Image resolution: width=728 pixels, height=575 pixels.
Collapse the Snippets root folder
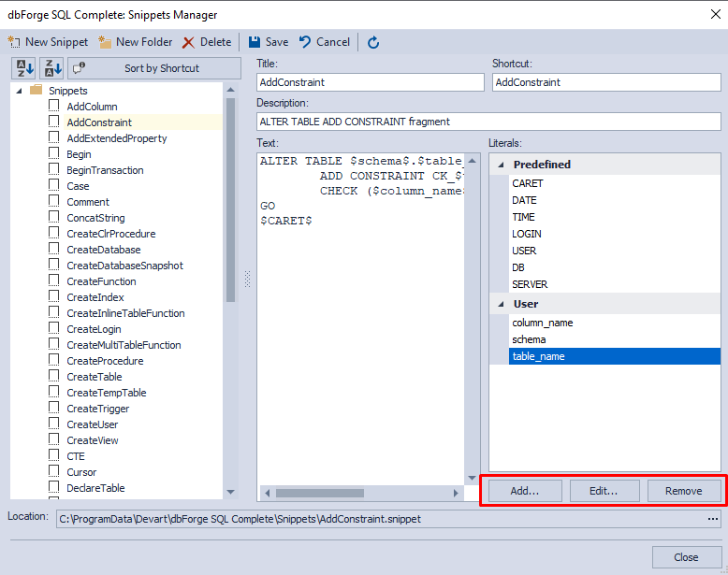(19, 91)
